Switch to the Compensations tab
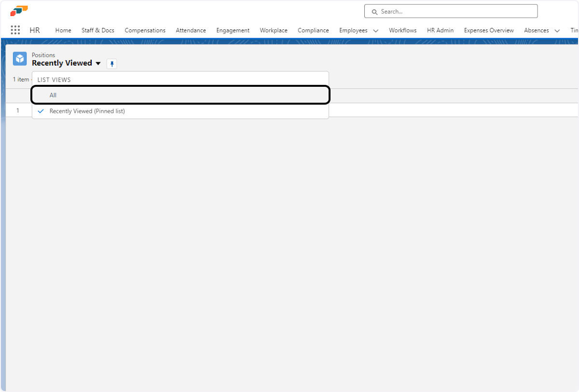 [x=145, y=30]
